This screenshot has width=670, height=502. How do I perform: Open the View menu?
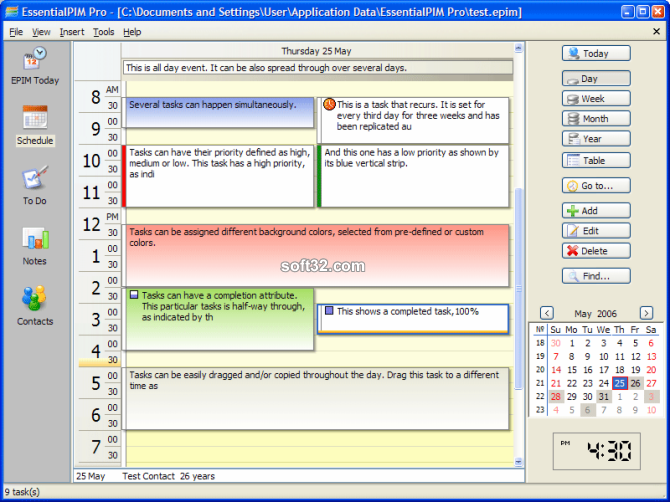[41, 32]
